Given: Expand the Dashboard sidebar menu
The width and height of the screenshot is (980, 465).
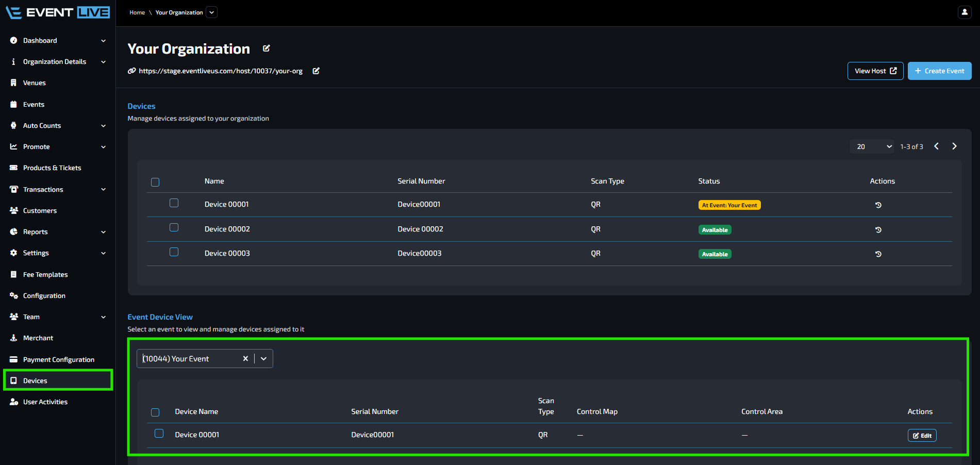Looking at the screenshot, I should 103,41.
